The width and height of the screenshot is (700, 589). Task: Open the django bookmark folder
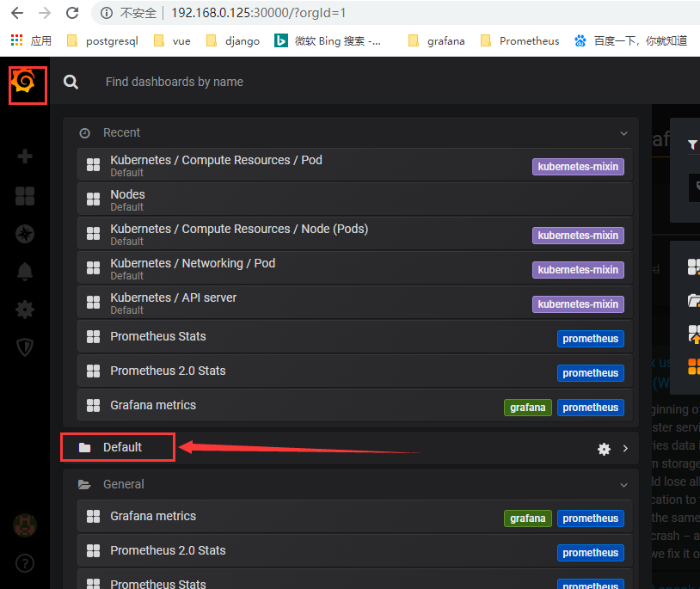pyautogui.click(x=232, y=41)
